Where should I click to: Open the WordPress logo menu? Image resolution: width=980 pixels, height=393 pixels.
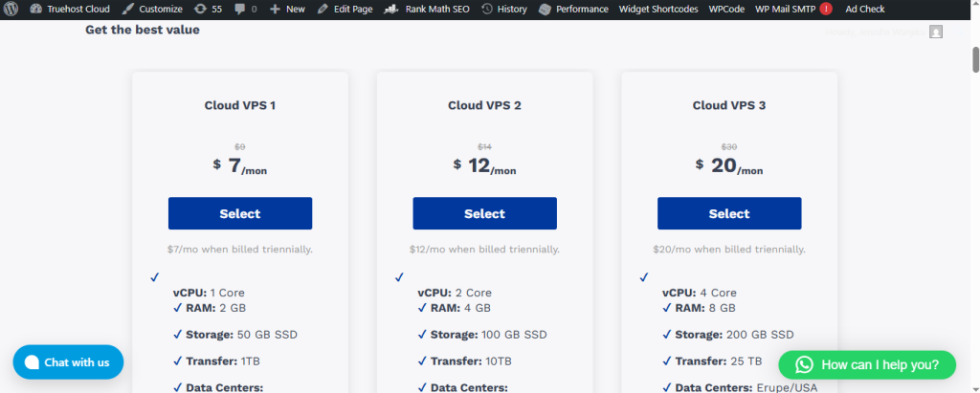pyautogui.click(x=11, y=10)
